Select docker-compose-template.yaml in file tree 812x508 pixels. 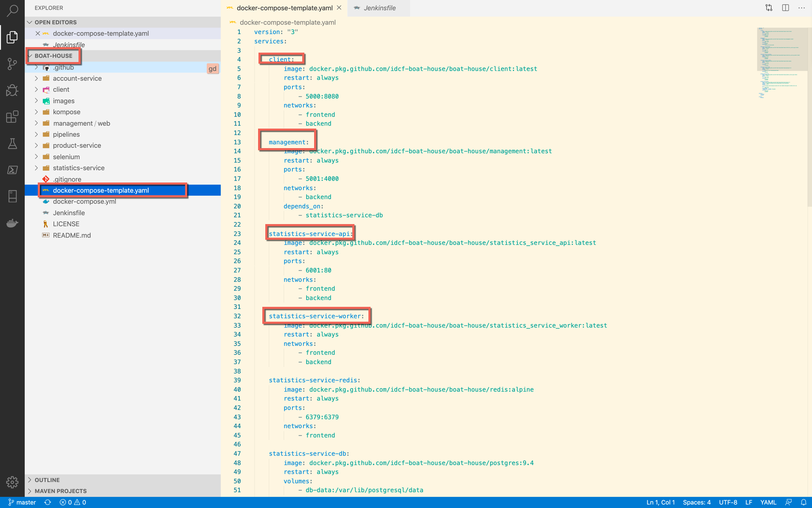point(123,190)
